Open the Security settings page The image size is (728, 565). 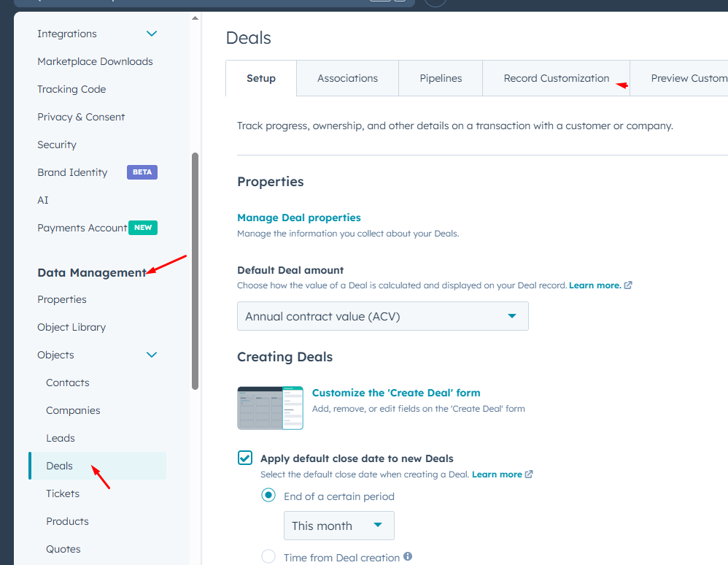[57, 145]
